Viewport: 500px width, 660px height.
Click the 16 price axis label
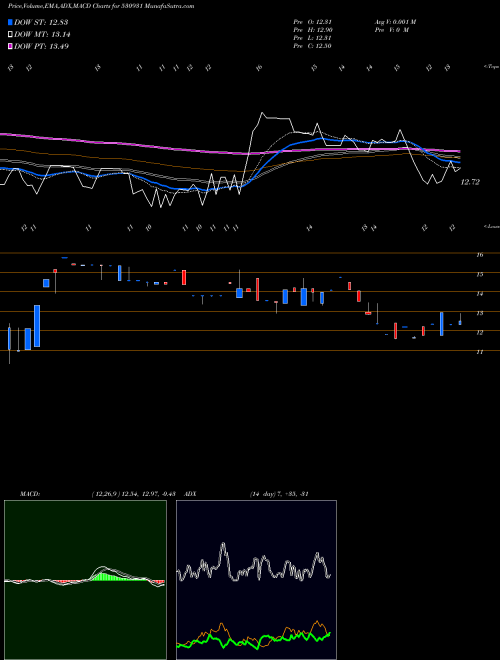point(479,255)
